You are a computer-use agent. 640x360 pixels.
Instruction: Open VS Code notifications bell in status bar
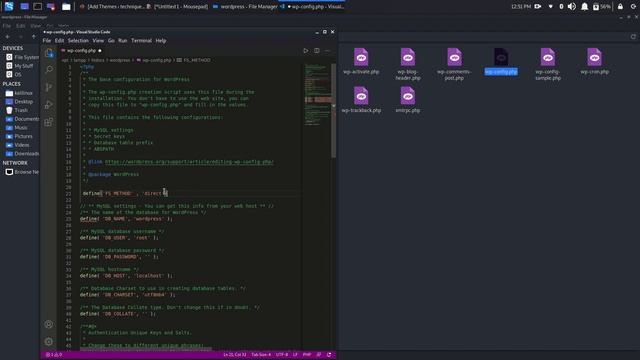tap(329, 355)
